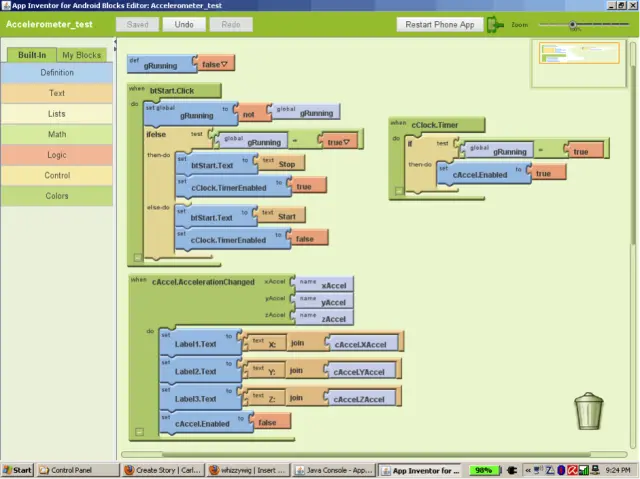Click the battery 98% indicator in the taskbar

(484, 470)
